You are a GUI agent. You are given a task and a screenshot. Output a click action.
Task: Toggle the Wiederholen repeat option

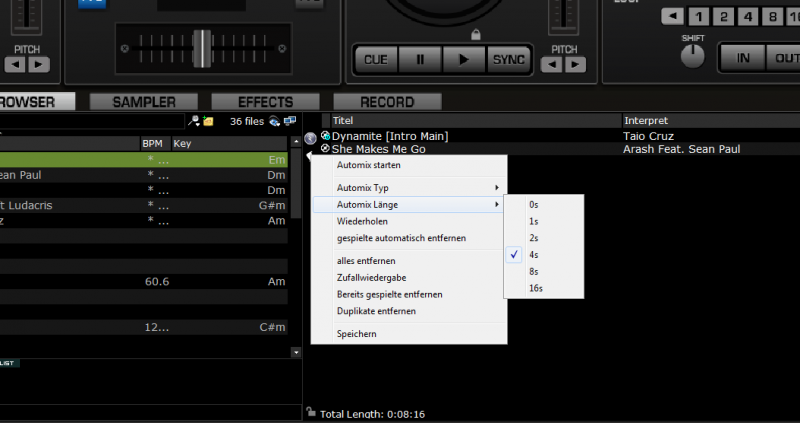[x=362, y=221]
